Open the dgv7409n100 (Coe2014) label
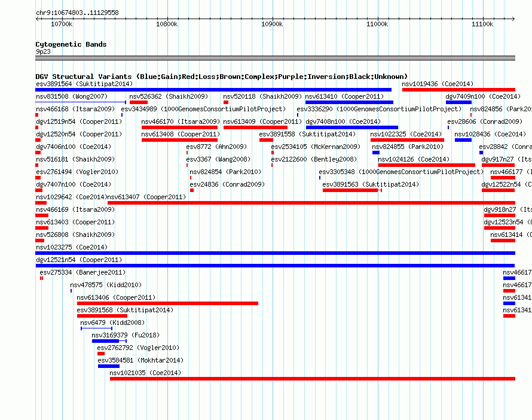The height and width of the screenshot is (420, 532). pyautogui.click(x=483, y=96)
